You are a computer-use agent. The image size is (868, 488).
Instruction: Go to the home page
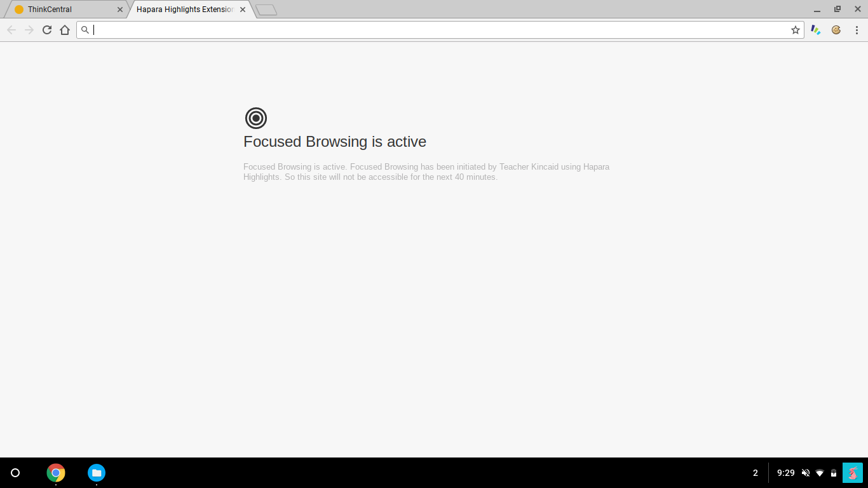65,30
